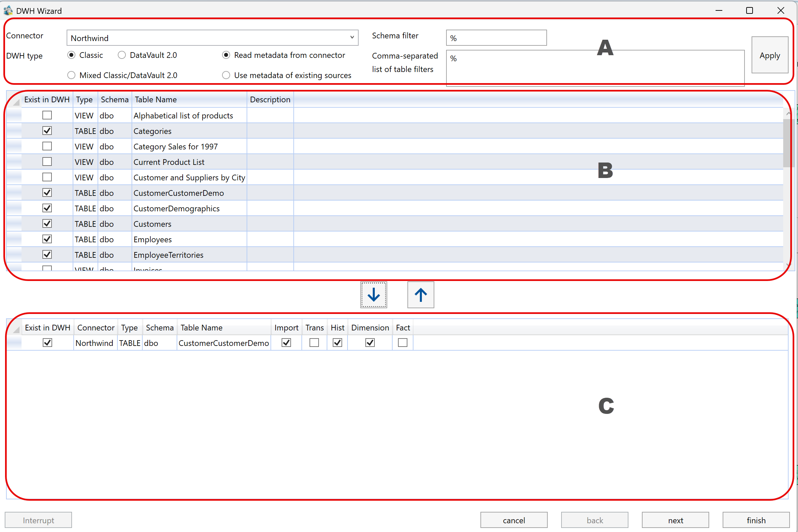Sort upper grid by Table Name header
Image resolution: width=798 pixels, height=532 pixels.
coord(189,99)
